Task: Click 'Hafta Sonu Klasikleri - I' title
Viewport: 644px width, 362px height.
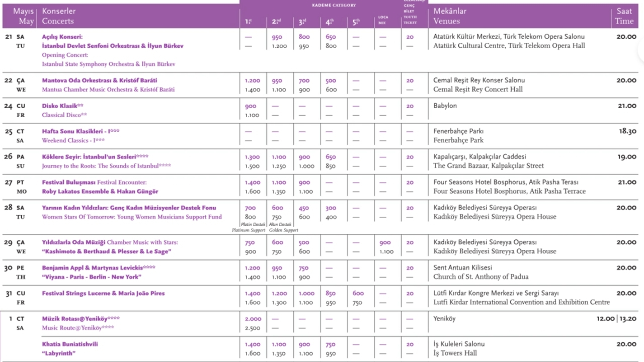Action: (80, 131)
